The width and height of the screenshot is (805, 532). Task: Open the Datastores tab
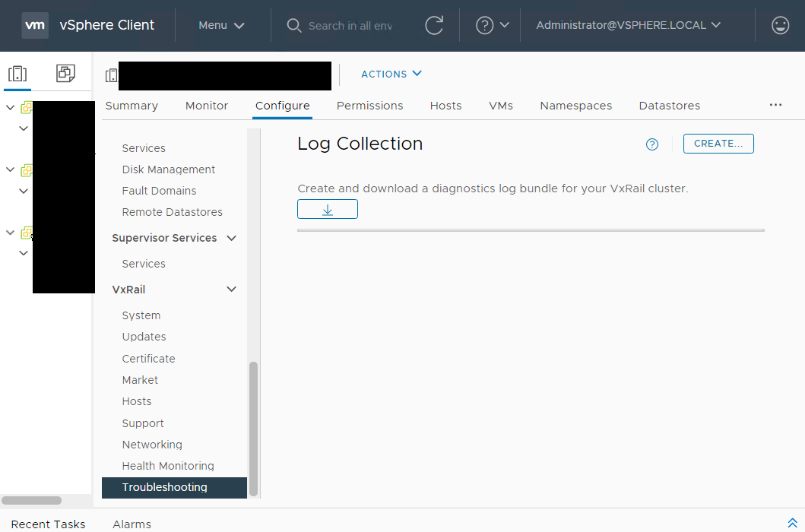point(670,106)
